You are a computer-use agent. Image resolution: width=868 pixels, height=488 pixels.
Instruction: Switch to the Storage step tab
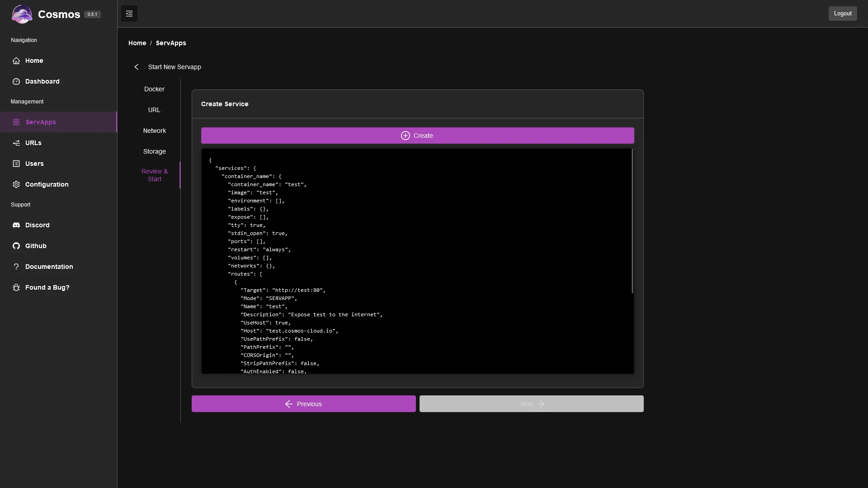pyautogui.click(x=155, y=151)
